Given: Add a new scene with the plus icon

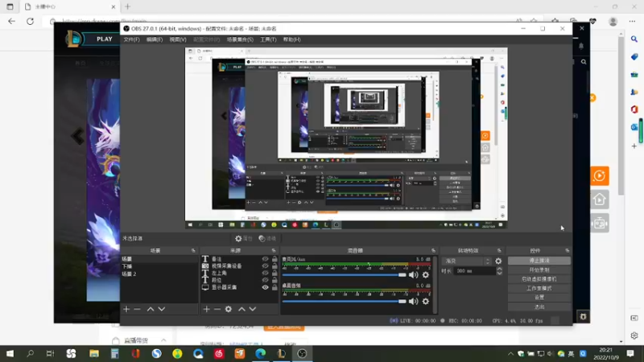Looking at the screenshot, I should click(x=126, y=309).
